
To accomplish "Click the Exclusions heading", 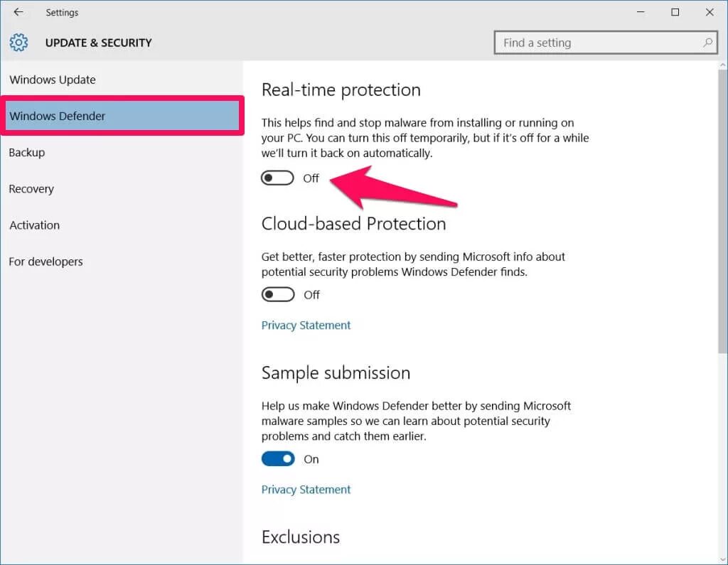I will tap(301, 537).
